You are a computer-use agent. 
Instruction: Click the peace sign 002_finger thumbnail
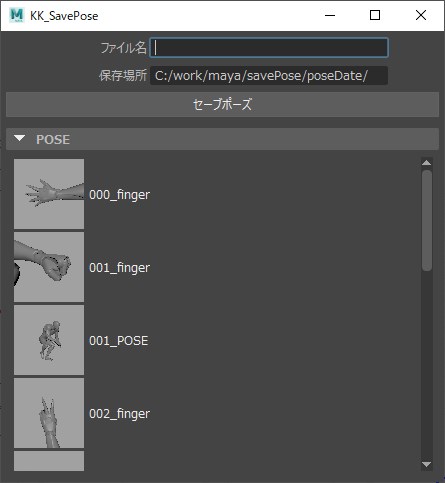coord(49,413)
